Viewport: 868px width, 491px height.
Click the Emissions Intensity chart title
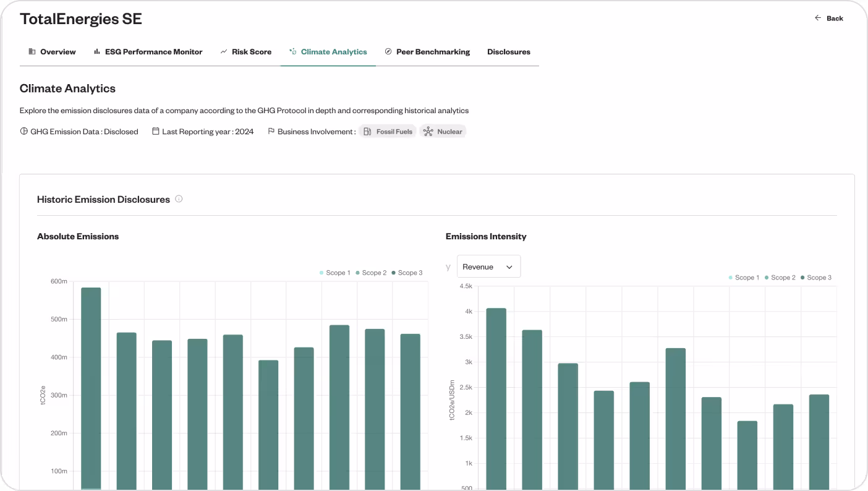pos(486,236)
